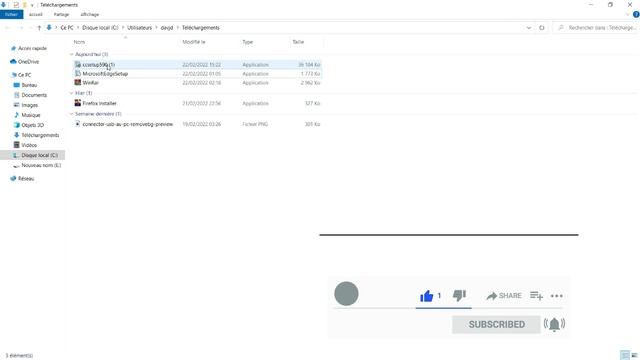Collapse the Aujourd'hui group

coord(71,54)
